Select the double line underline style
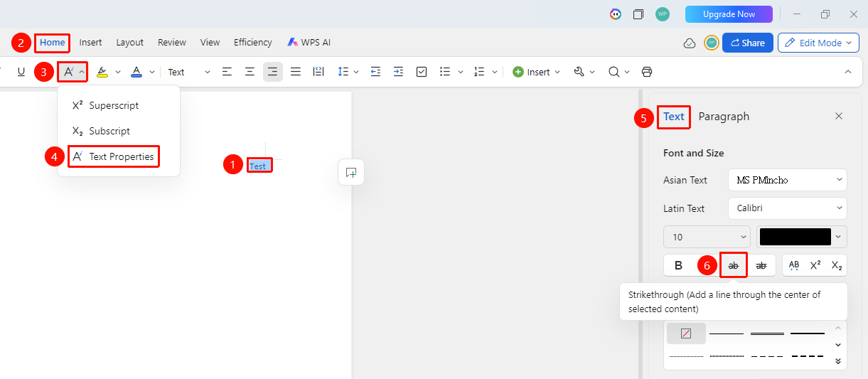This screenshot has width=868, height=379. tap(767, 333)
